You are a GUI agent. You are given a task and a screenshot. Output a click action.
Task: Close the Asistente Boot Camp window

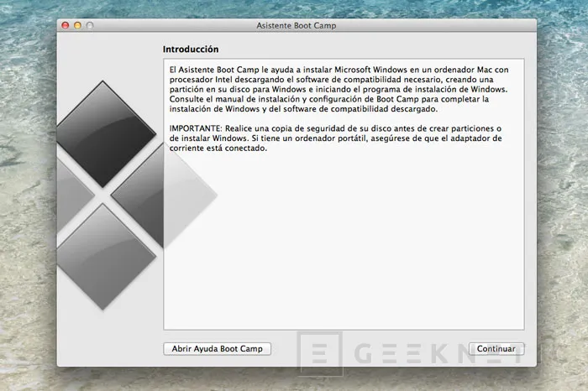(66, 25)
